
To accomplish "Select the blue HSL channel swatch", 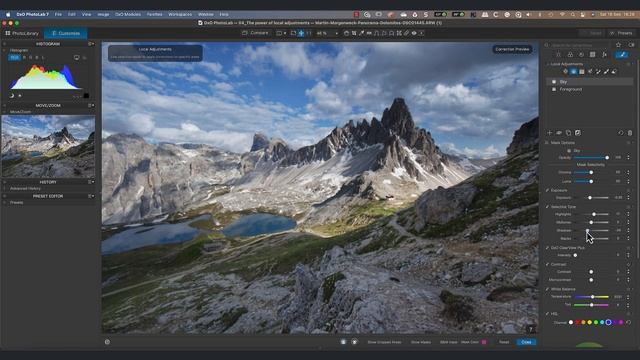I will click(x=608, y=322).
